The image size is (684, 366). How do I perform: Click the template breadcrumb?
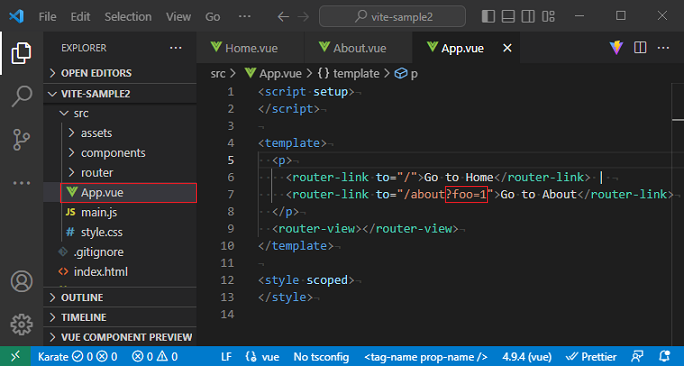349,73
